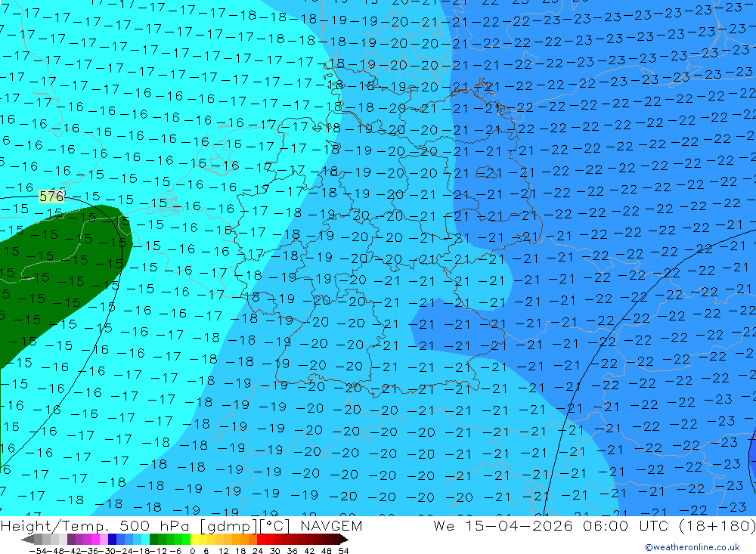Viewport: 756px width, 554px height.
Task: Pick the yellow legend swatch at 0
Action: click(x=194, y=539)
